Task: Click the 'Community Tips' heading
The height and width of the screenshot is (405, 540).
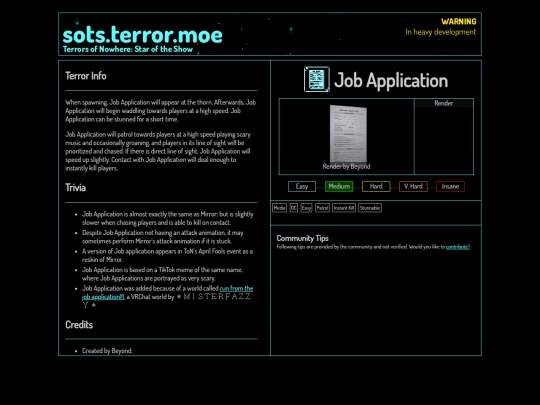Action: [x=302, y=238]
